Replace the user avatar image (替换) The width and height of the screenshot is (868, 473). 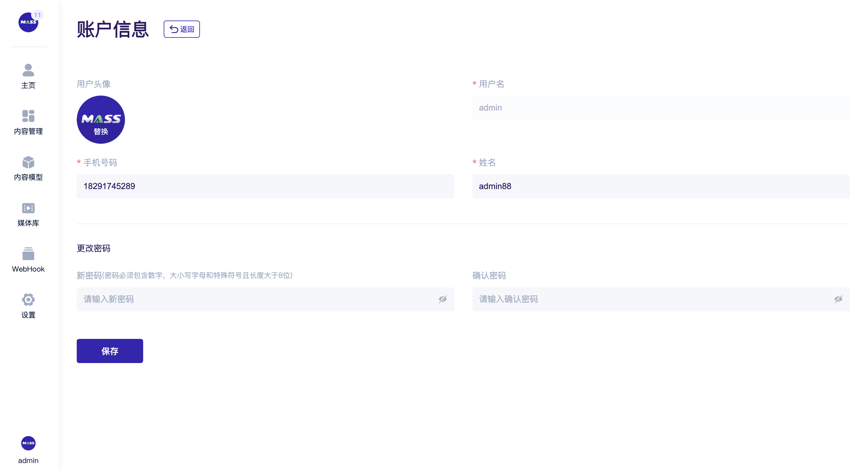(x=101, y=120)
